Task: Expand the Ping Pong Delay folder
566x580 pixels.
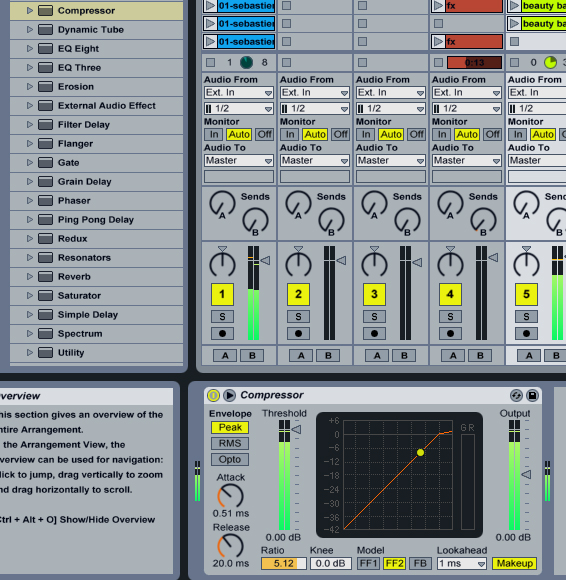Action: 30,220
